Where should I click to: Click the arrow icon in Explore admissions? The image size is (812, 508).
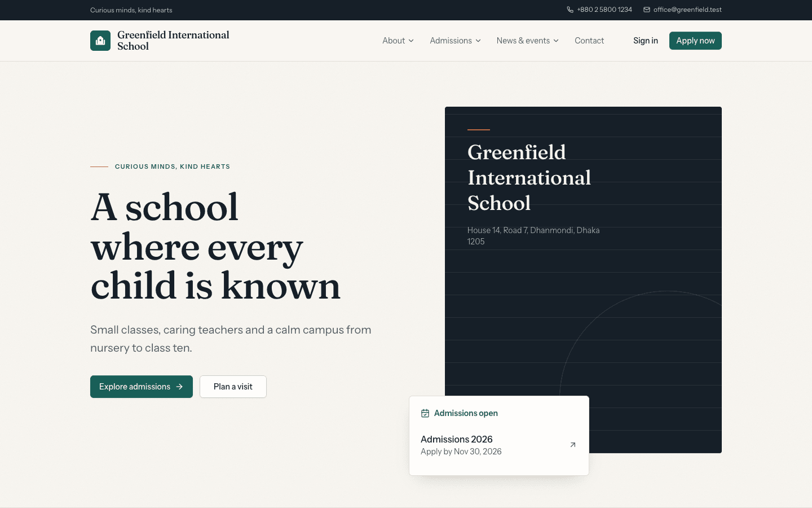point(179,387)
